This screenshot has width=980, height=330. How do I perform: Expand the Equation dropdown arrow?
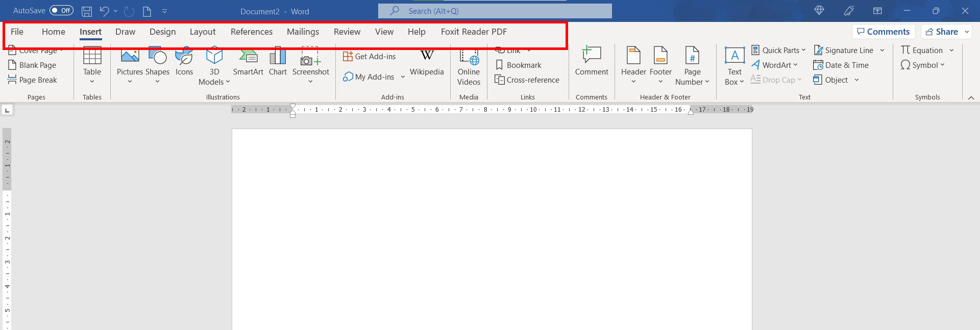pos(951,50)
